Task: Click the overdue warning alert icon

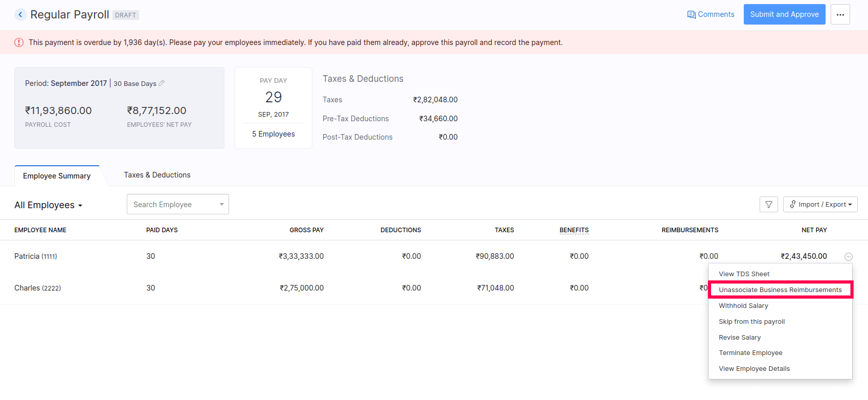Action: pos(19,42)
